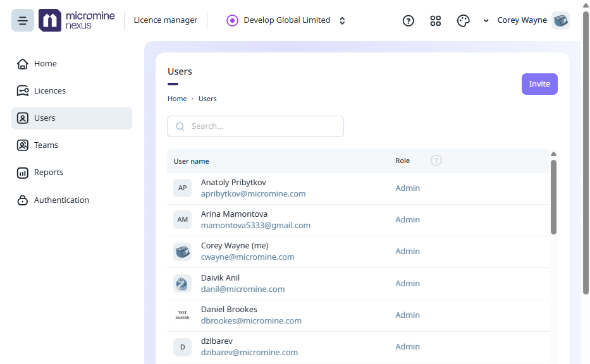Open apribytkov@micromine.com email link

click(x=253, y=193)
